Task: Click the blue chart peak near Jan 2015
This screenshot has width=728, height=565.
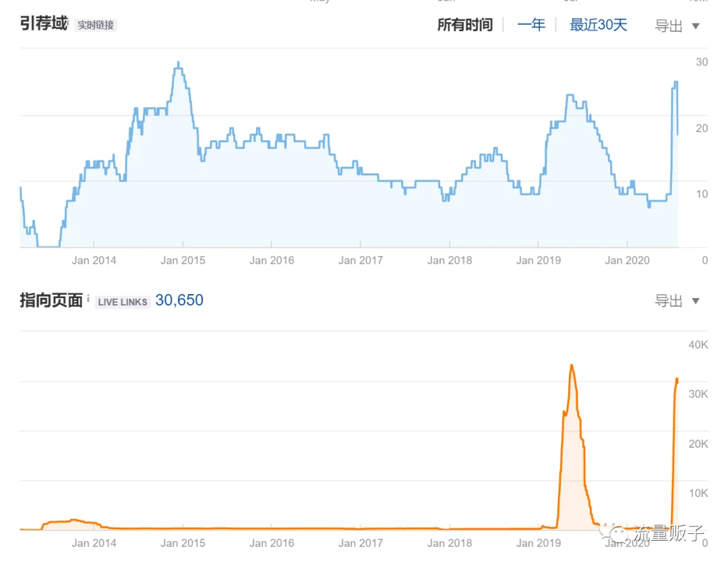Action: coord(178,64)
